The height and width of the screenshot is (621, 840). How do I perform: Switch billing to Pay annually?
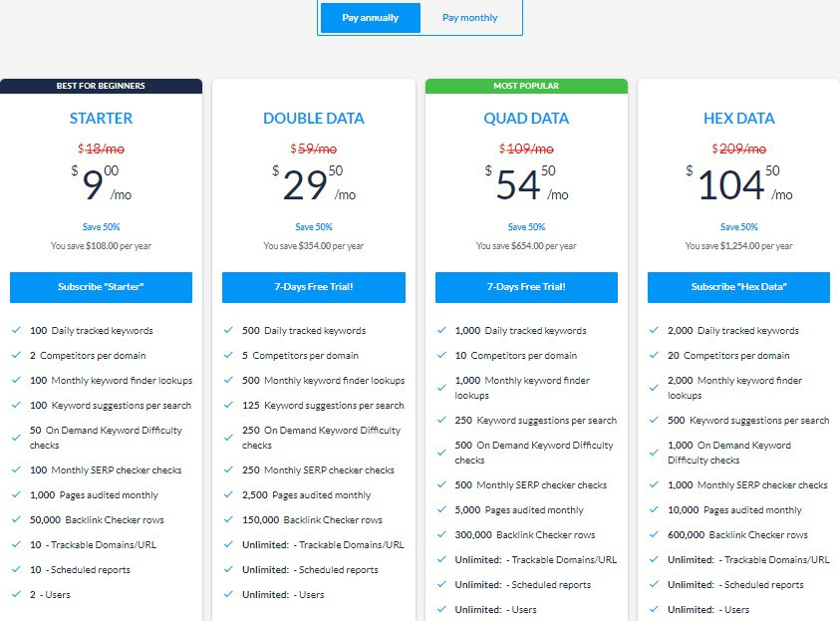(x=371, y=18)
